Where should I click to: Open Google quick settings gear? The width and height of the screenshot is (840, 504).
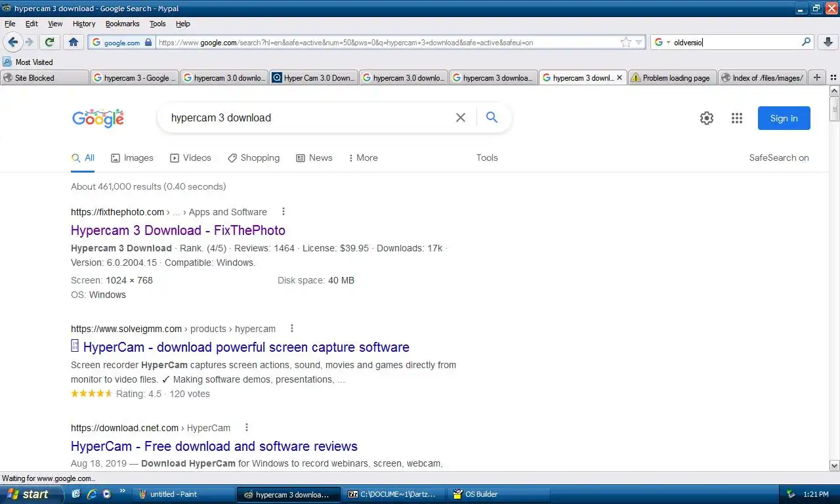point(707,118)
